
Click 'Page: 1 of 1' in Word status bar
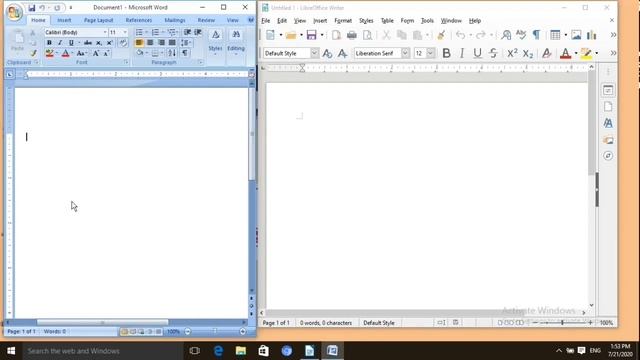pos(21,331)
